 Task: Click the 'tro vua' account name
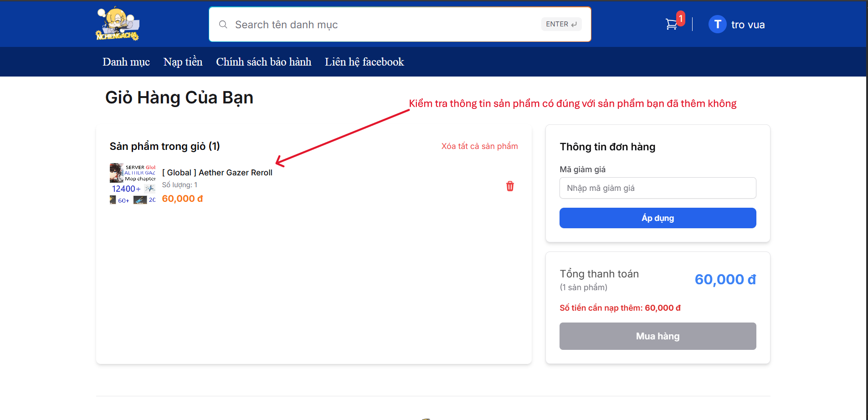[x=748, y=25]
